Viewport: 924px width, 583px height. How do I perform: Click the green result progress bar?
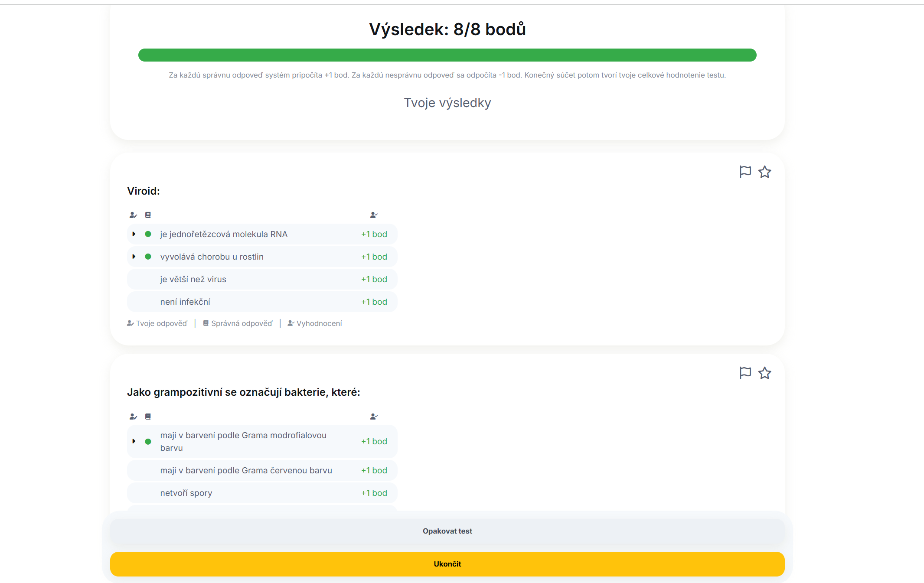[x=447, y=55]
